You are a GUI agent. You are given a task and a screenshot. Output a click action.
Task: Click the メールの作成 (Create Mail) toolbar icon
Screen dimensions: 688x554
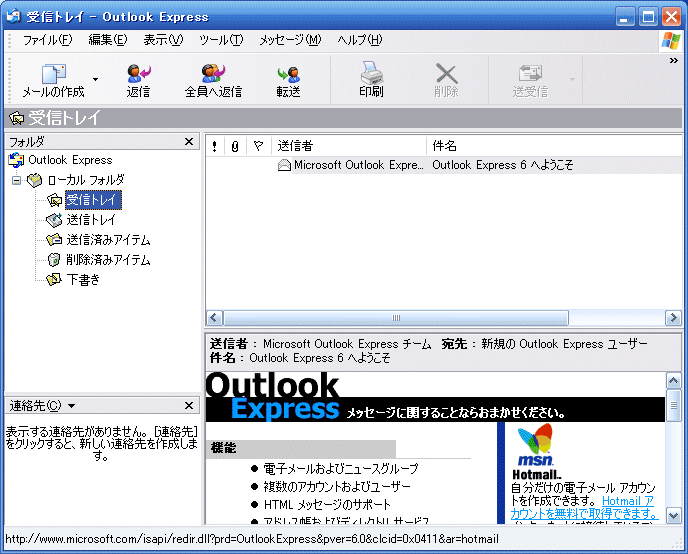(54, 74)
